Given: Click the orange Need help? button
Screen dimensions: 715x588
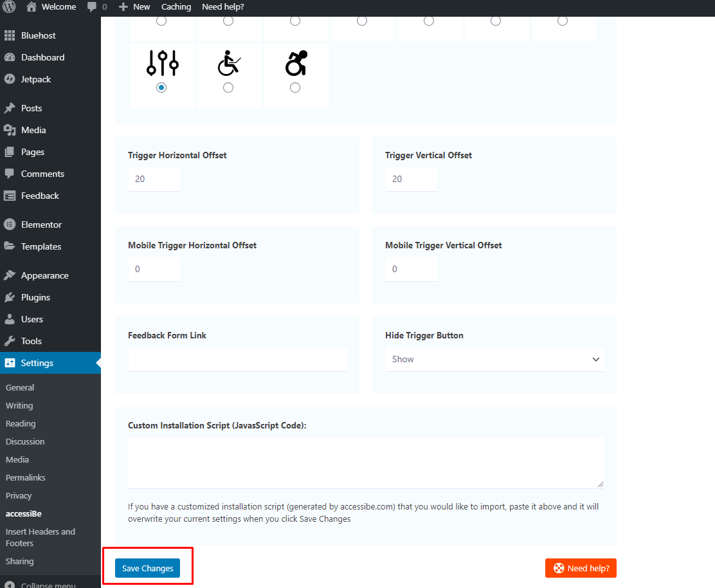Looking at the screenshot, I should pos(581,568).
